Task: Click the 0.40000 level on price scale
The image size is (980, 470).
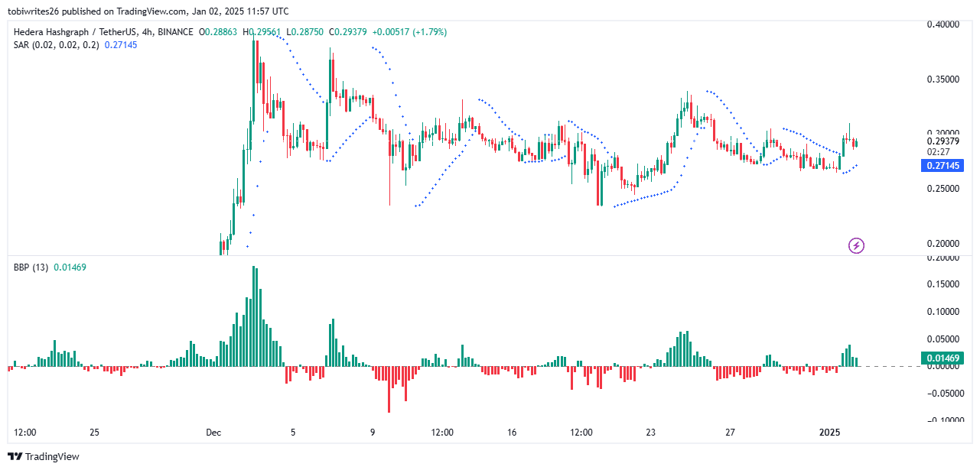Action: 942,24
